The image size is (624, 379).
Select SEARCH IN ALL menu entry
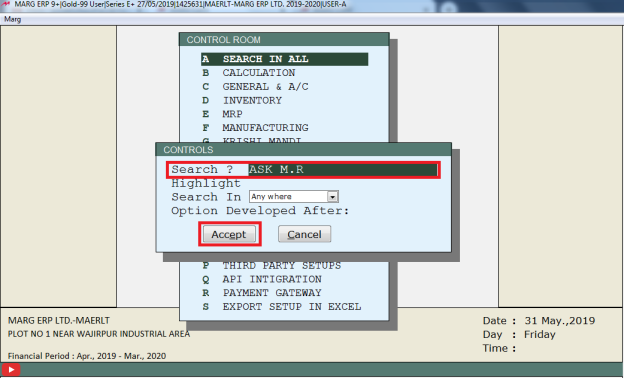click(x=285, y=59)
